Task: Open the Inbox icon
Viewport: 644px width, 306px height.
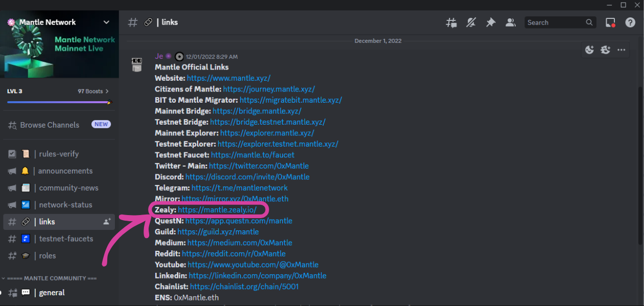Action: point(610,22)
